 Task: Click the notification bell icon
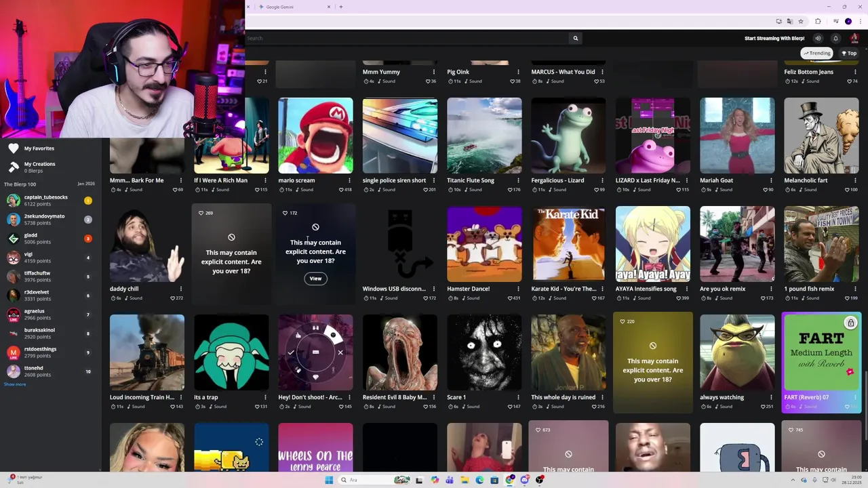click(835, 38)
